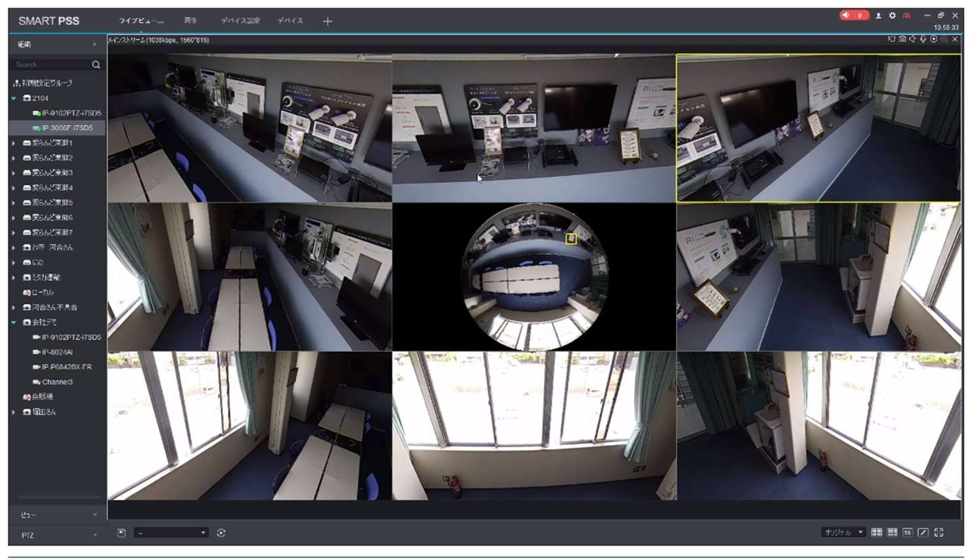Open the デバイス設定 tab

click(x=240, y=21)
